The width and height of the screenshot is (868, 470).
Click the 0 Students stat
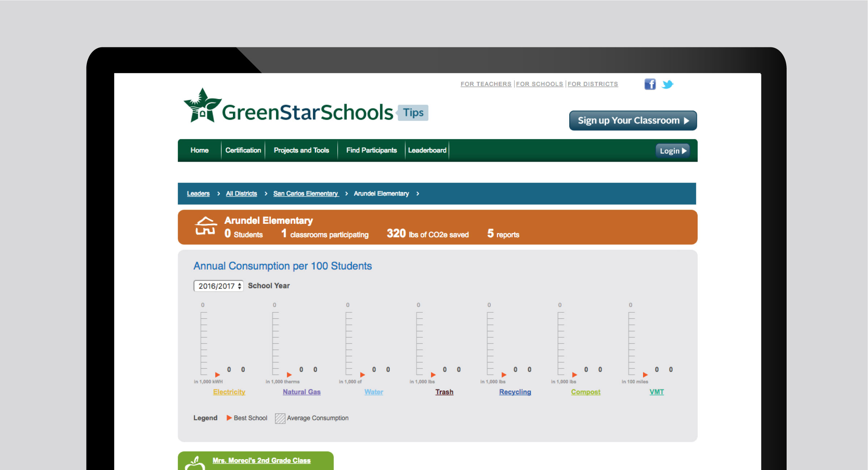click(243, 234)
